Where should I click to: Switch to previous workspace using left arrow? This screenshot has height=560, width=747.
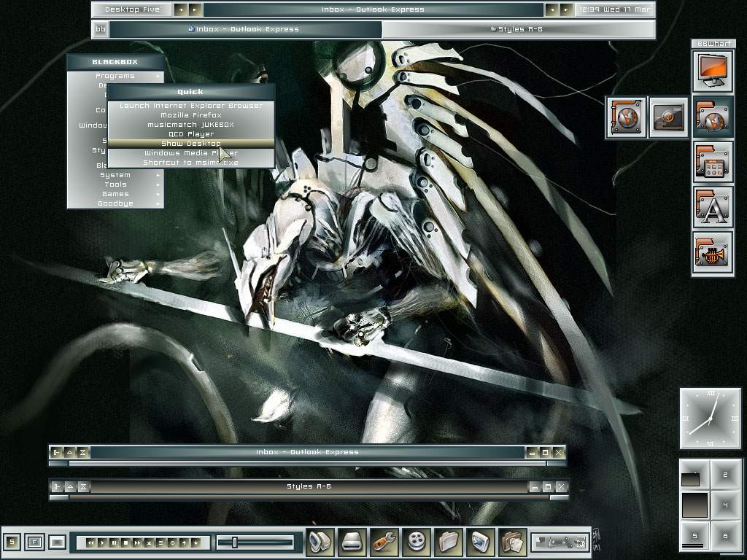(181, 9)
